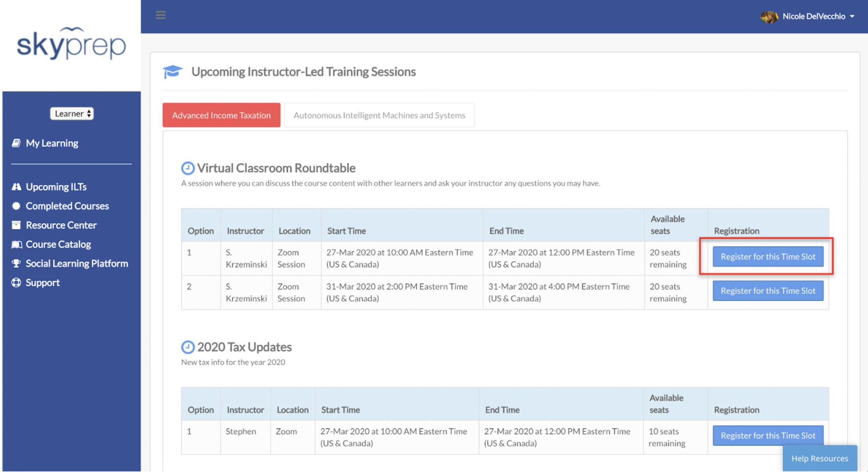This screenshot has width=868, height=473.
Task: Click the Support life-ring icon
Action: click(x=16, y=282)
